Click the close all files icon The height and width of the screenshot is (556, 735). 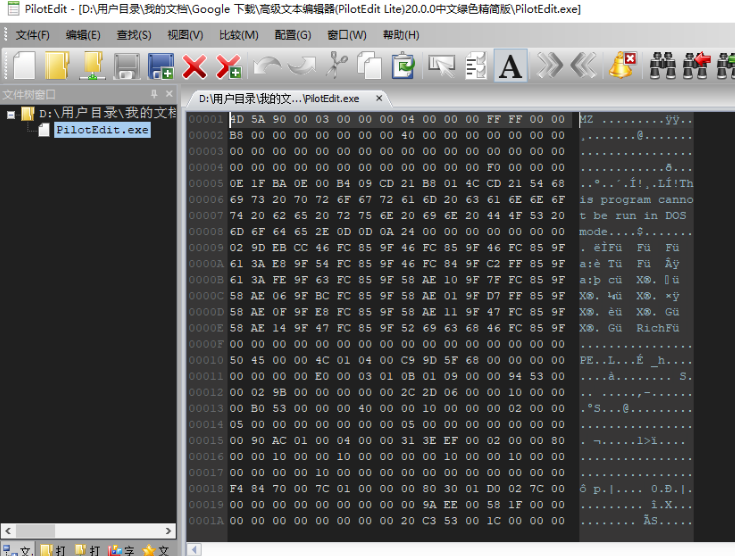[x=229, y=66]
